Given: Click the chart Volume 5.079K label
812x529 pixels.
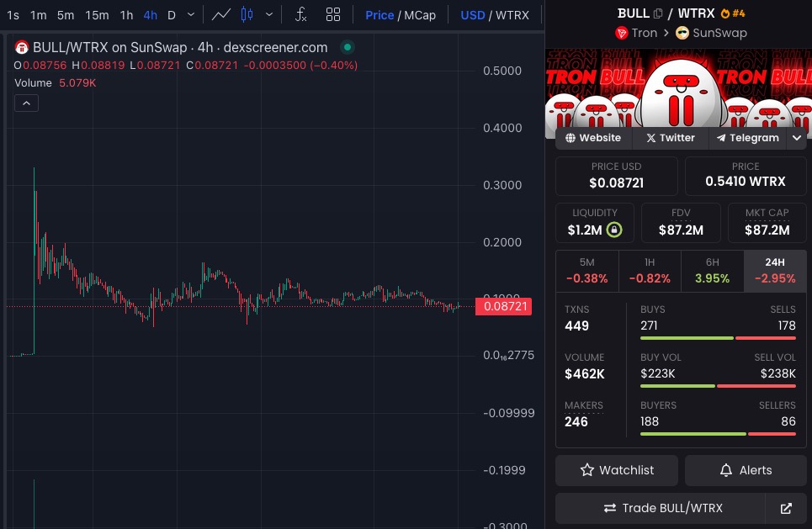Looking at the screenshot, I should pyautogui.click(x=56, y=82).
